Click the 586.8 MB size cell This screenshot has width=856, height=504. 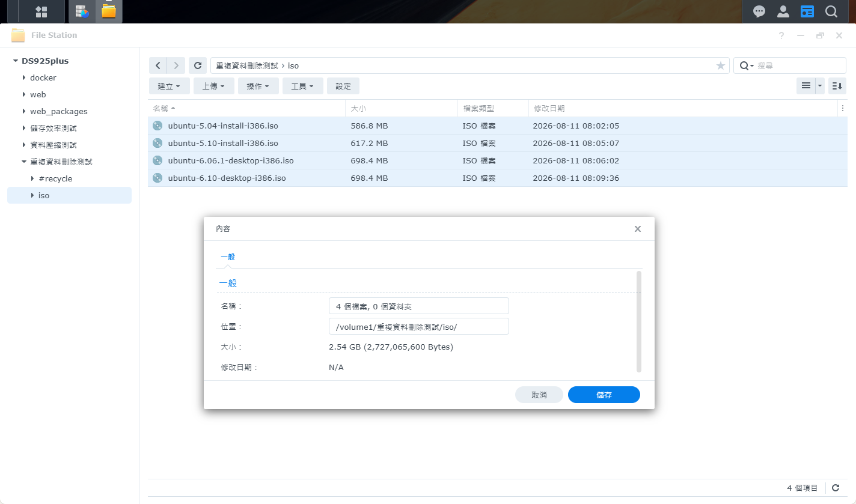click(369, 126)
